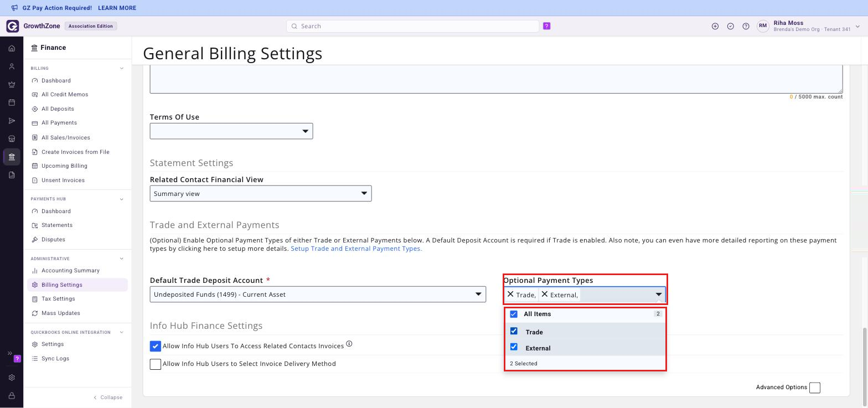The height and width of the screenshot is (408, 868).
Task: Open the Membership crown icon in left rail
Action: (x=12, y=85)
